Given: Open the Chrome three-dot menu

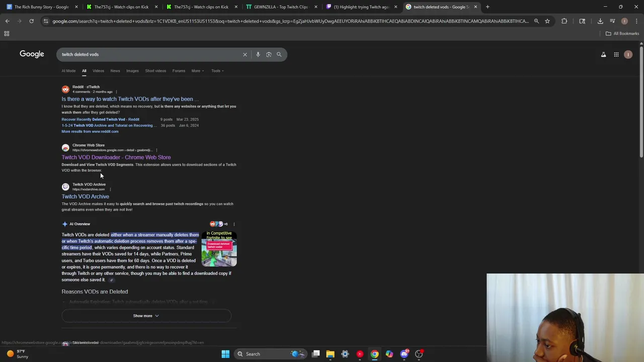Looking at the screenshot, I should 636,21.
